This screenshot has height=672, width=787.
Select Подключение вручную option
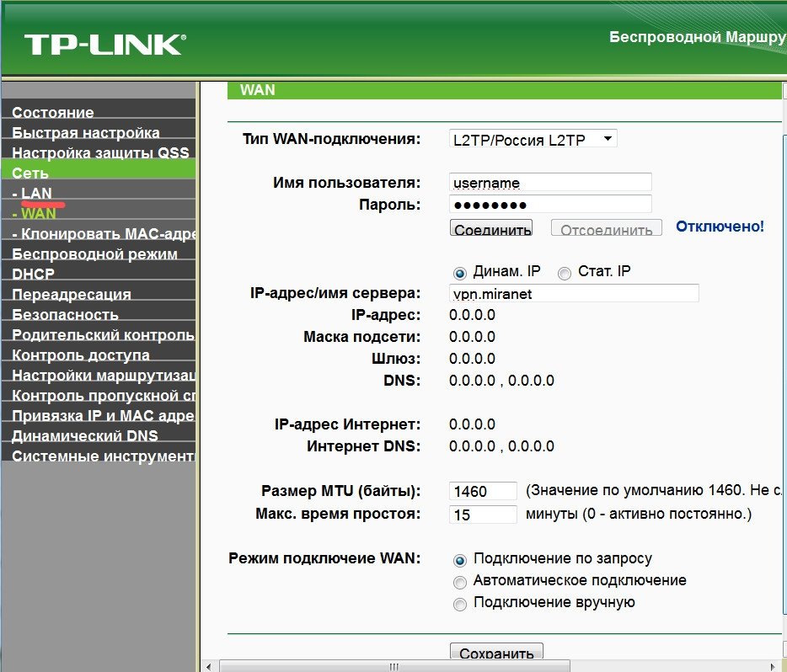[459, 605]
